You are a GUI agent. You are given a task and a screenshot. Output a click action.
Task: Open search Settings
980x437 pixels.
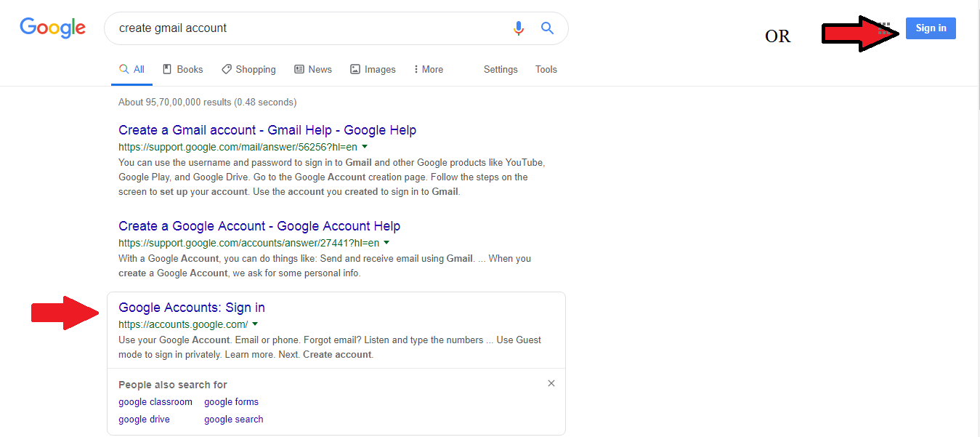(501, 70)
